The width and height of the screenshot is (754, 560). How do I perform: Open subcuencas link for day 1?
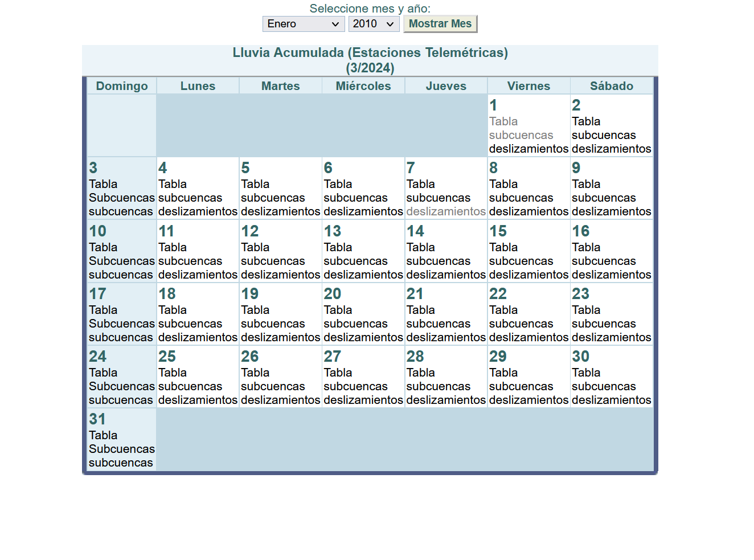click(521, 135)
